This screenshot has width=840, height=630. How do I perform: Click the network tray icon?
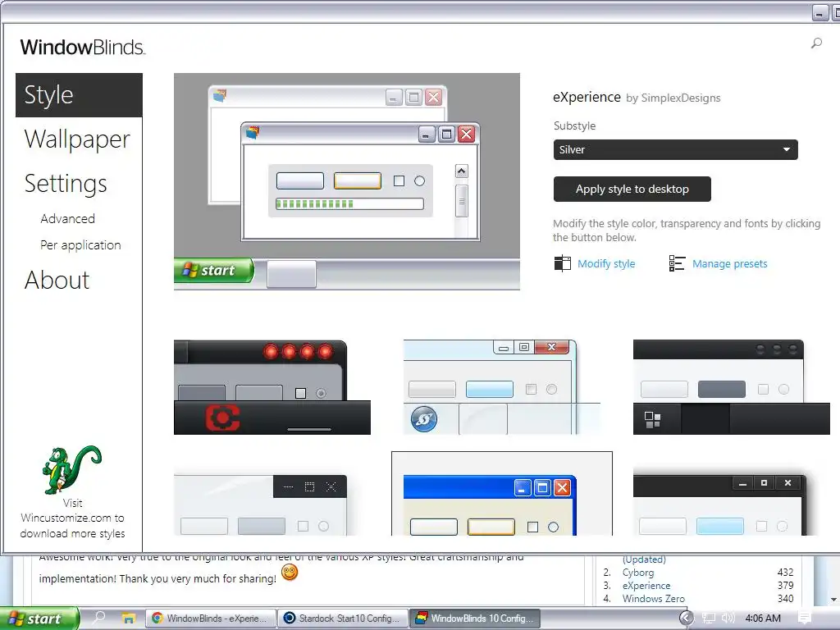pos(709,619)
